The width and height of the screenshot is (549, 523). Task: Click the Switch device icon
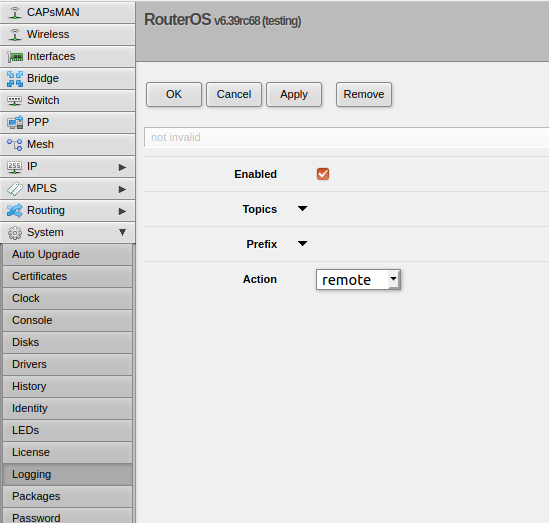click(x=15, y=101)
